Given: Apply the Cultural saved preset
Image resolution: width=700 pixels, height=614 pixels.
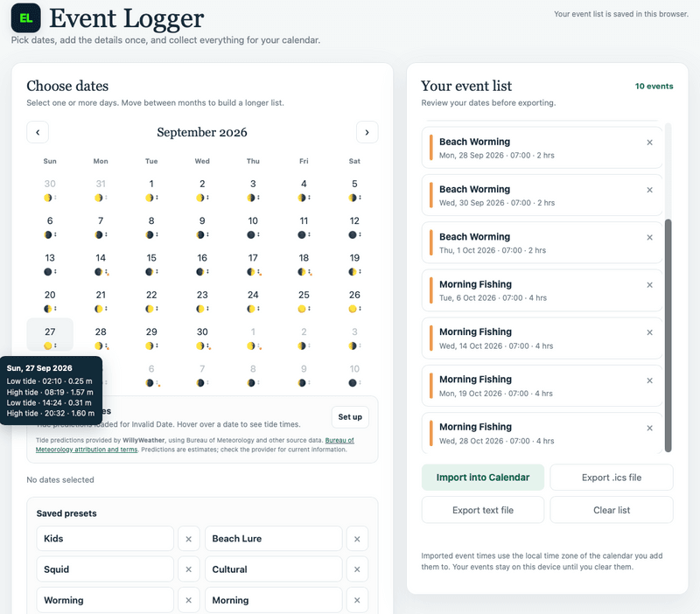Looking at the screenshot, I should 274,569.
